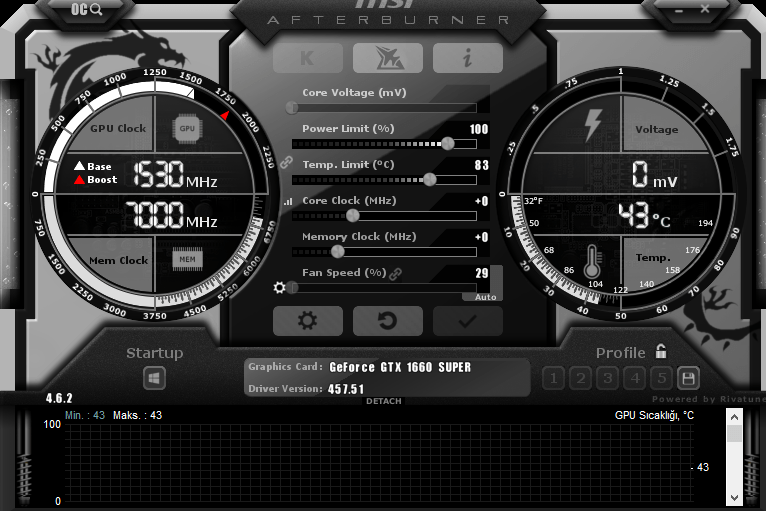Click the Fan Speed slider handle
Viewport: 766px width, 511px height.
292,288
